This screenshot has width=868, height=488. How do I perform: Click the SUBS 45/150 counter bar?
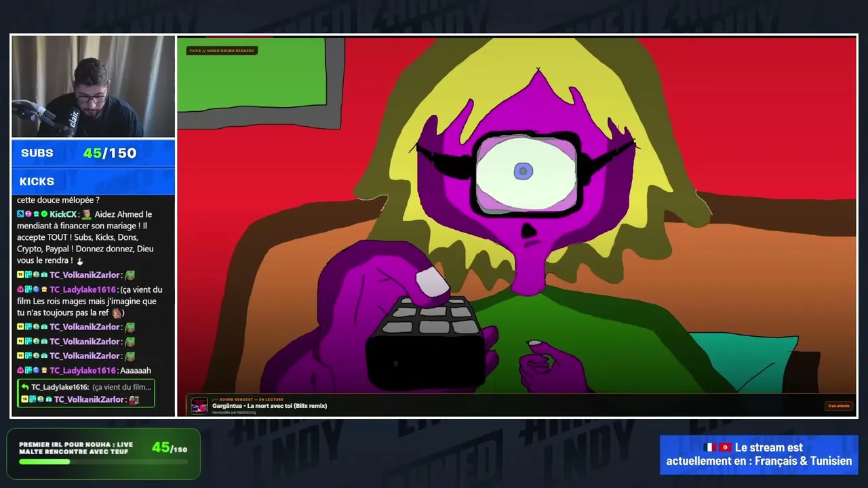(x=93, y=153)
